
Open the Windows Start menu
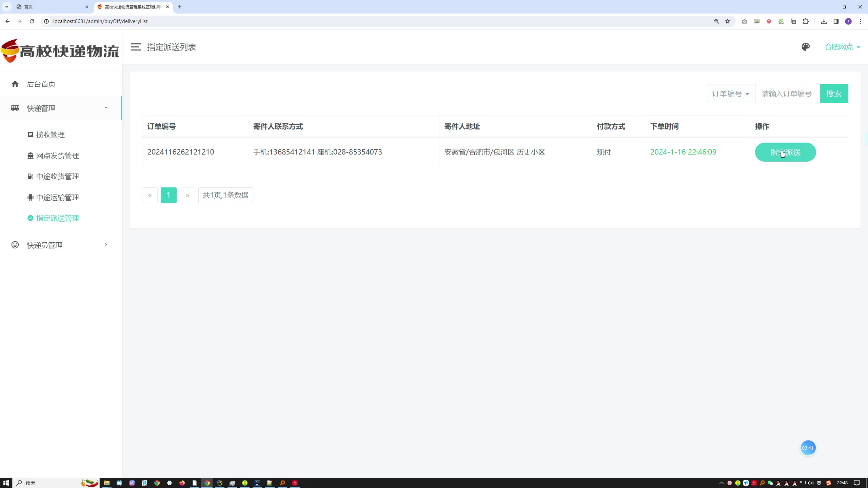pyautogui.click(x=6, y=483)
